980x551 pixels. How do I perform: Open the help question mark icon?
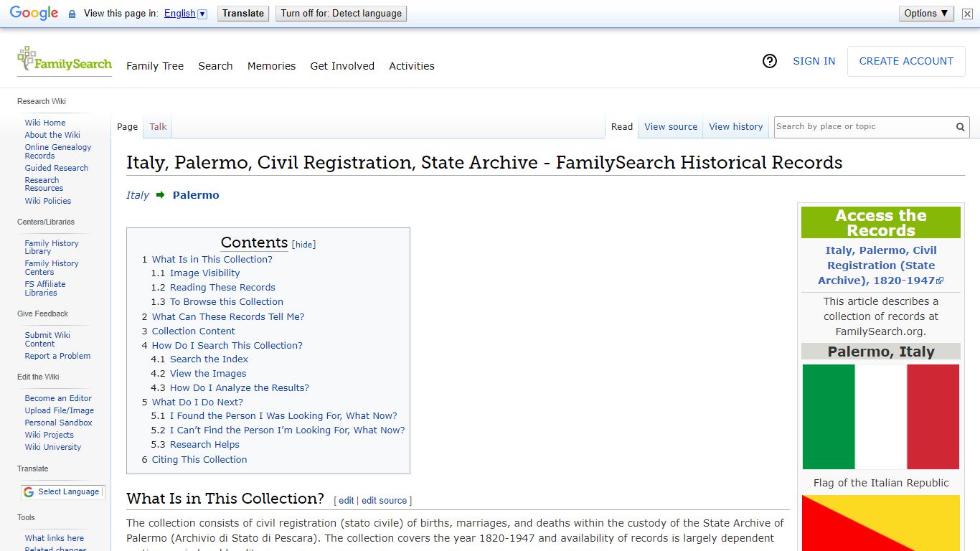pyautogui.click(x=770, y=61)
